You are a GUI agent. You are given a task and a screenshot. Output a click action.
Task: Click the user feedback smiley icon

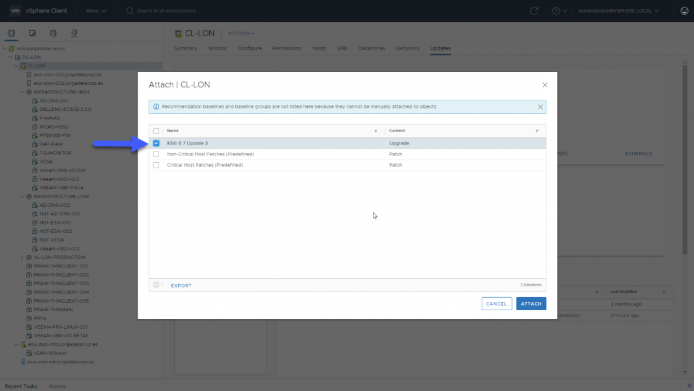click(684, 11)
